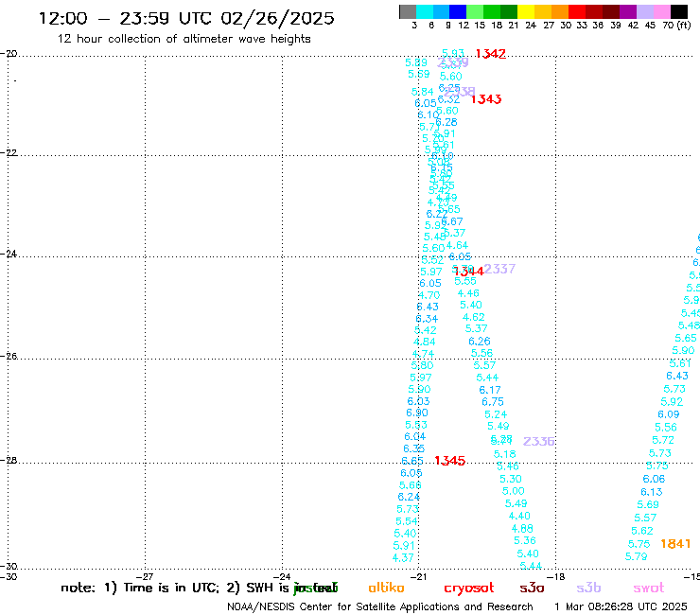Click the wave height value 5.89

point(415,62)
